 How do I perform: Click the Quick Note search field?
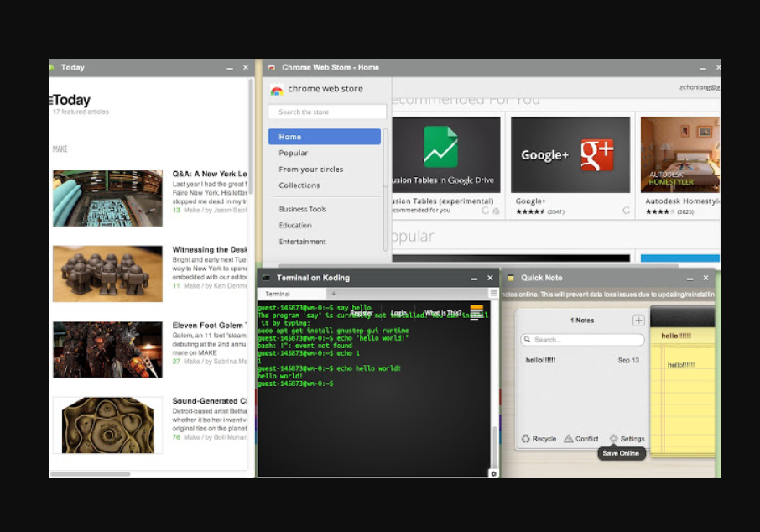583,340
